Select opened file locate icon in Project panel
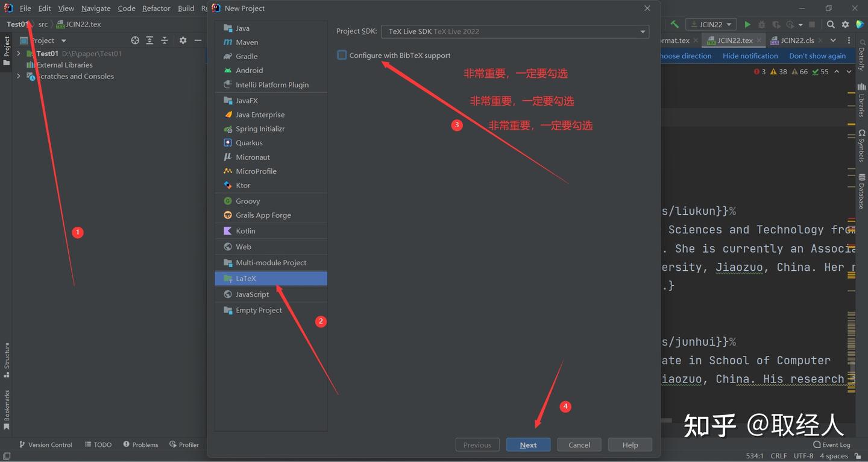Screen dimensions: 868x462 [x=135, y=40]
